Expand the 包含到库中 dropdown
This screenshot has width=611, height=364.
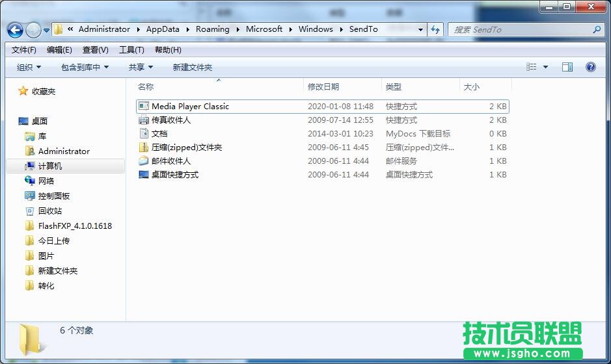(x=85, y=67)
